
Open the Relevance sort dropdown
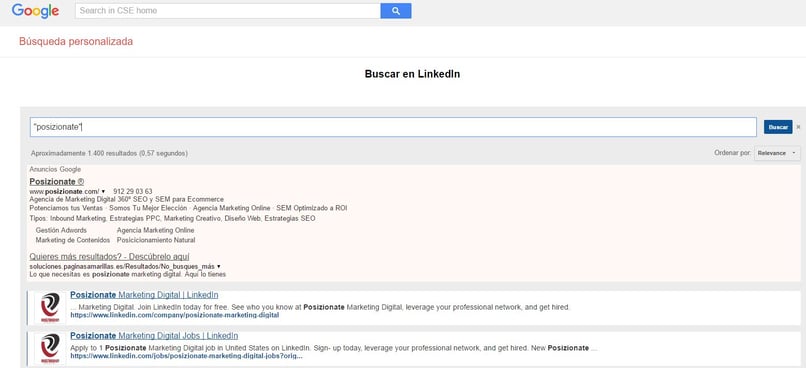tap(777, 153)
